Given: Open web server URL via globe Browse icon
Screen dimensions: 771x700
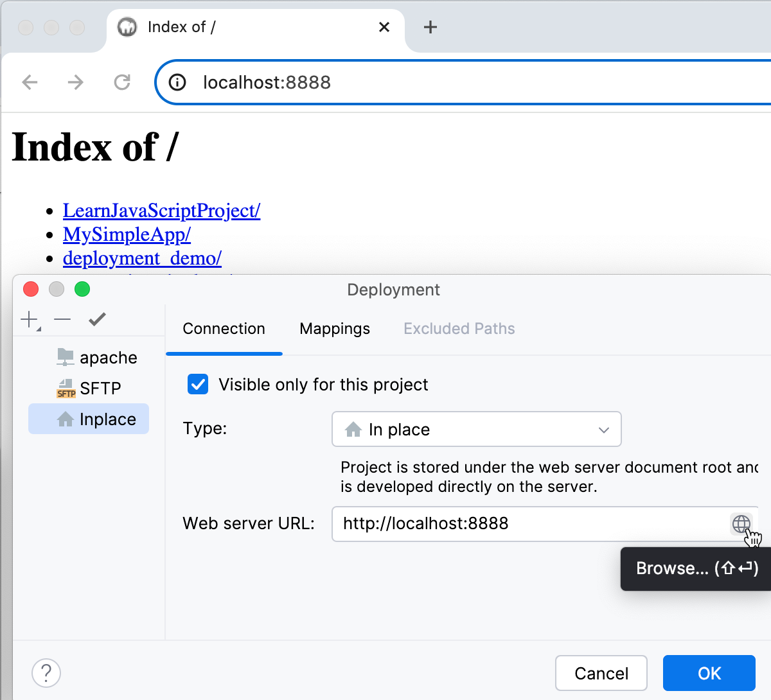Looking at the screenshot, I should point(742,524).
